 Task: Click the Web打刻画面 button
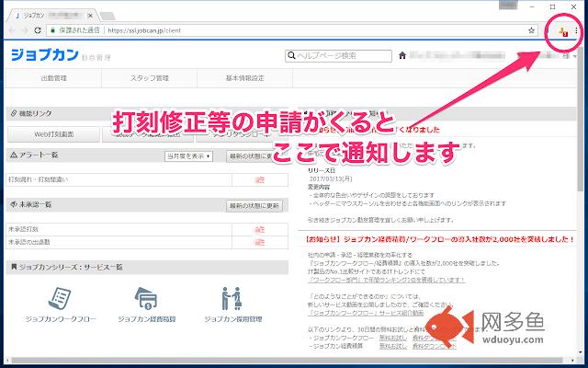54,134
